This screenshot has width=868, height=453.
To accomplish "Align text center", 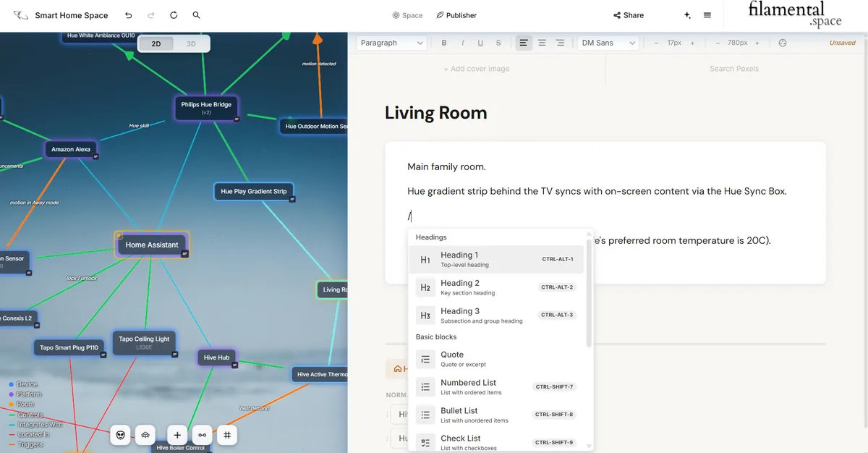I will pos(542,43).
